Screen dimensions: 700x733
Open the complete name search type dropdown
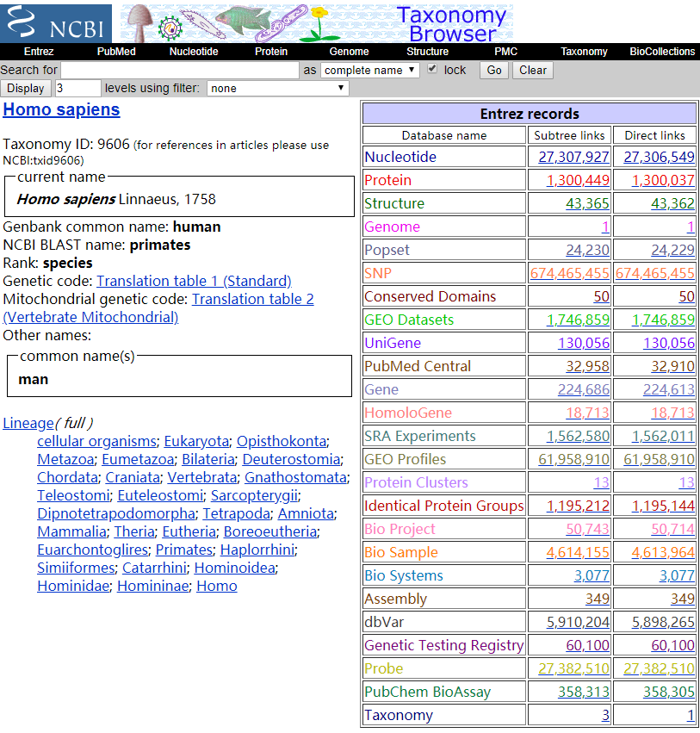pyautogui.click(x=370, y=70)
